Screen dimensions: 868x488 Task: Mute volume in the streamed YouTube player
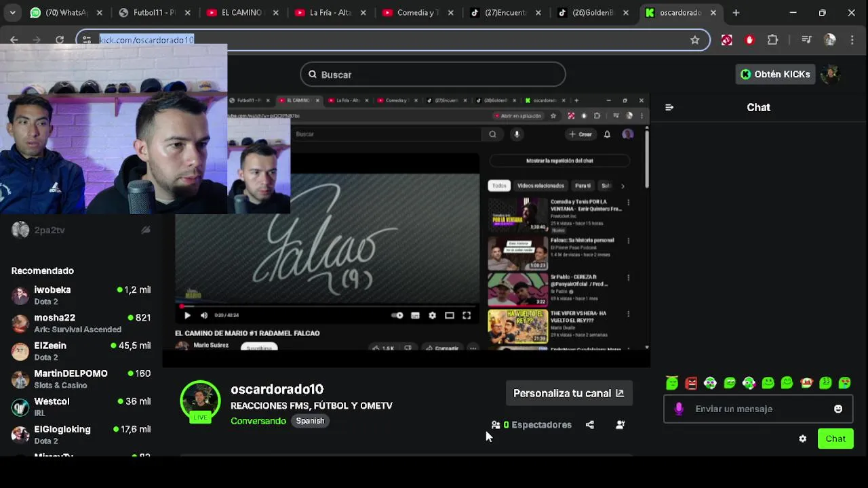203,315
